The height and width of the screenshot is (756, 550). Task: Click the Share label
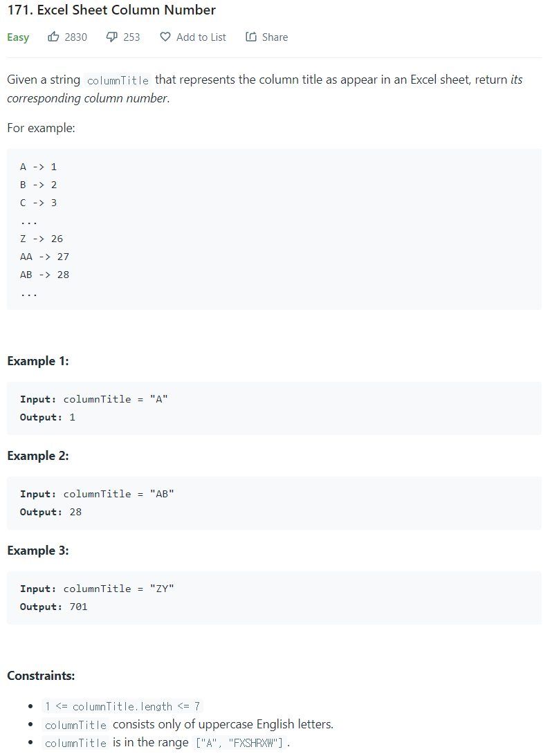pyautogui.click(x=275, y=37)
